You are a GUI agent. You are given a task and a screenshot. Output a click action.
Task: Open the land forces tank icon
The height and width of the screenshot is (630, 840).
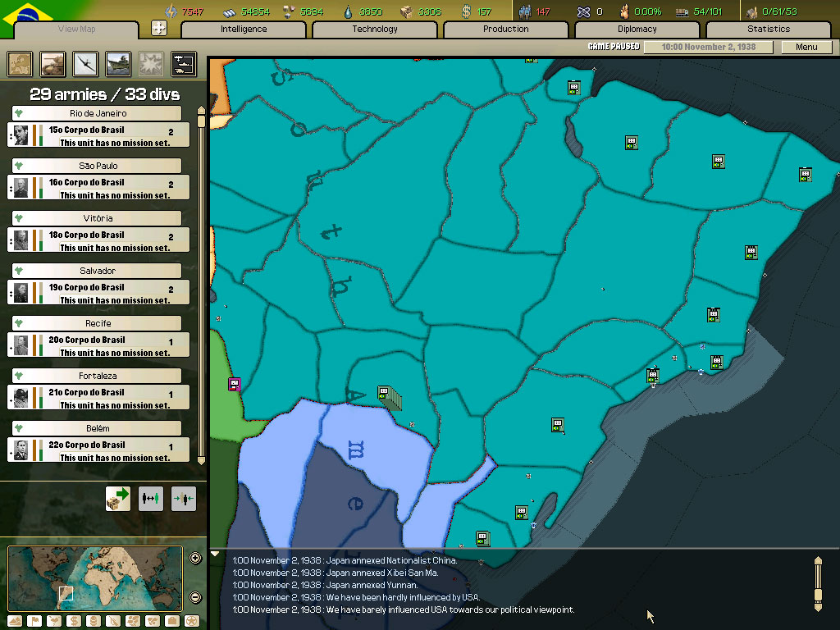coord(53,63)
